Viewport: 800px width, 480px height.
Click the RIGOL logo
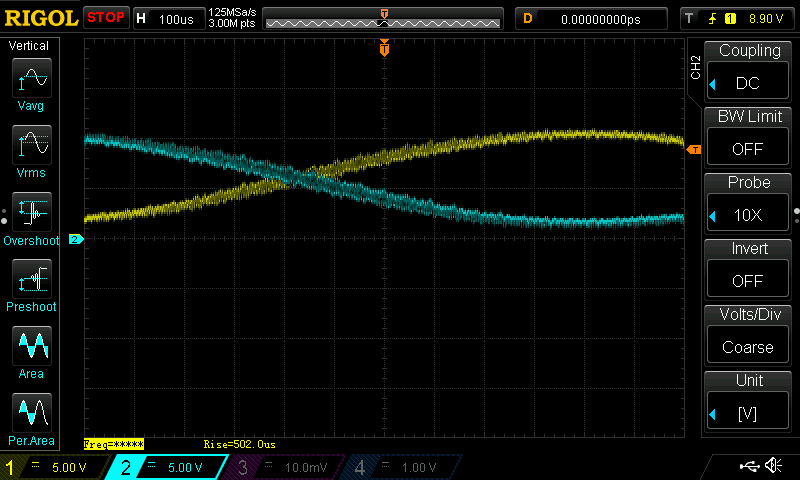(x=41, y=18)
